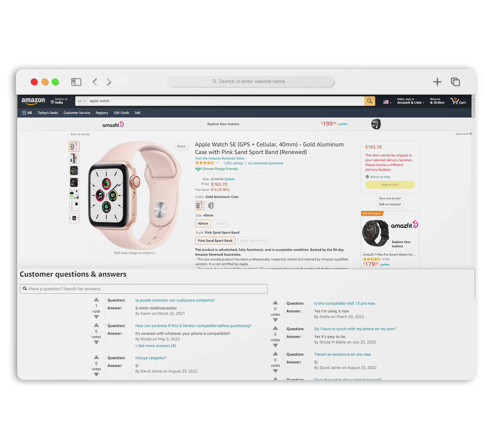Image resolution: width=485 pixels, height=448 pixels.
Task: Toggle the Black Sport Band style option
Action: click(252, 240)
